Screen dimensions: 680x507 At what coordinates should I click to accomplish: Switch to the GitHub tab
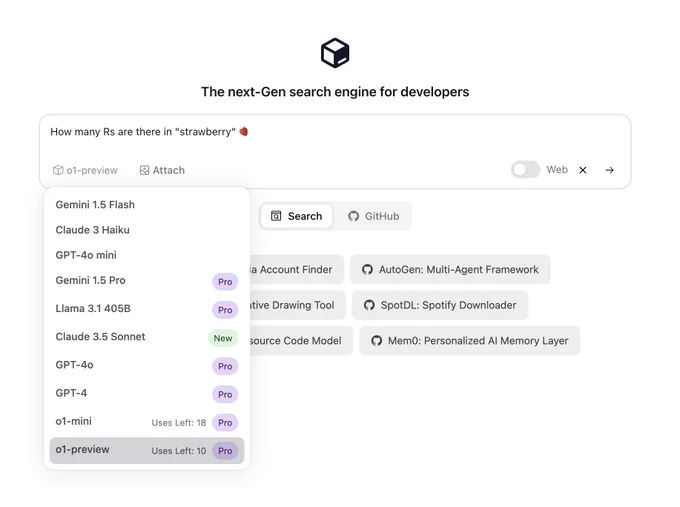click(x=373, y=216)
